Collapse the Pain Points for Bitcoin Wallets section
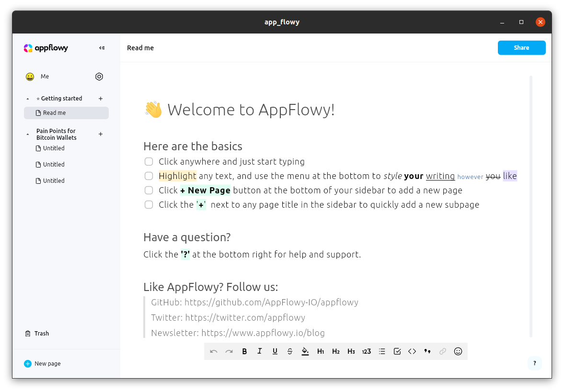The height and width of the screenshot is (392, 564). pos(28,134)
